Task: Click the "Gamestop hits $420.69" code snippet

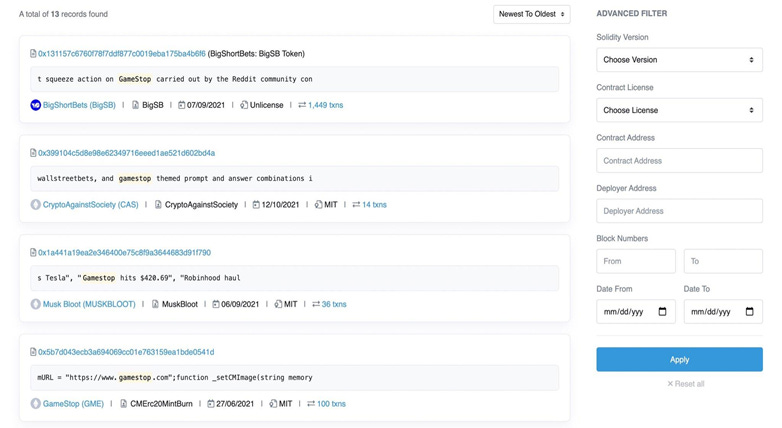Action: coord(294,278)
